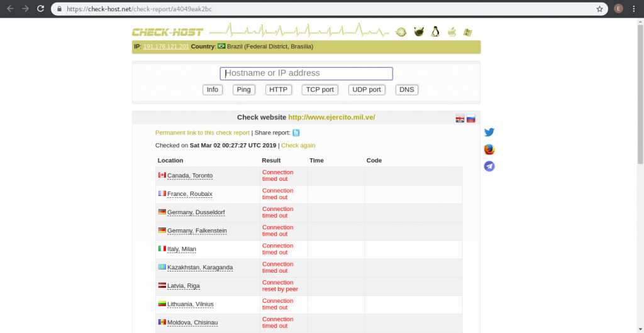Click the Firefox sidebar icon
This screenshot has height=333, width=644.
[489, 150]
